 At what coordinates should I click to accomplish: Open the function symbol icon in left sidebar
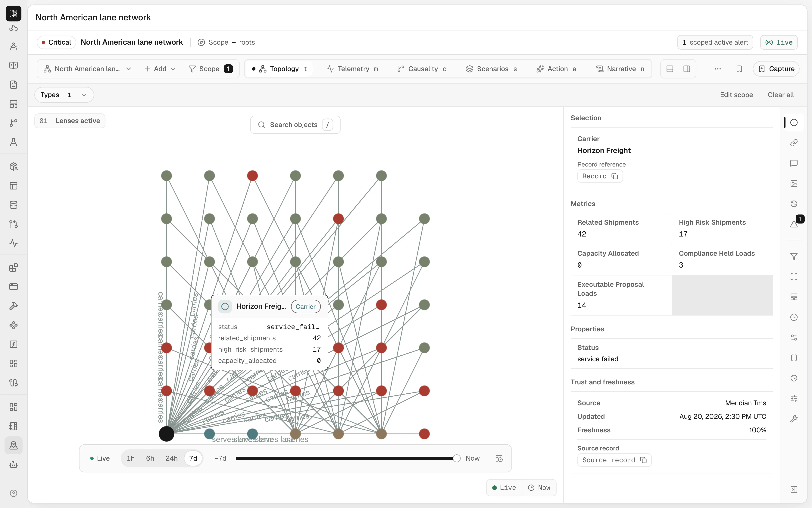(13, 344)
